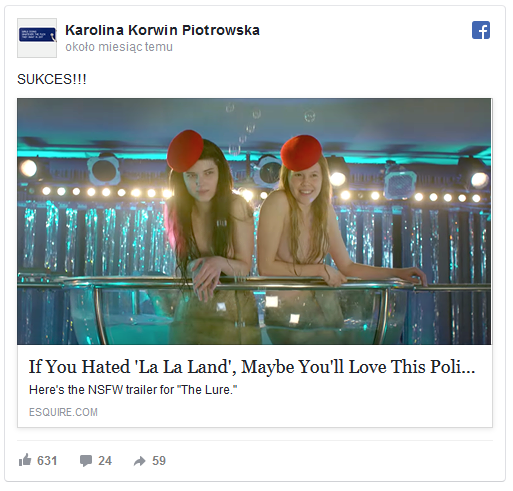513x491 pixels.
Task: Click the word 'Love' in the headline
Action: point(368,367)
